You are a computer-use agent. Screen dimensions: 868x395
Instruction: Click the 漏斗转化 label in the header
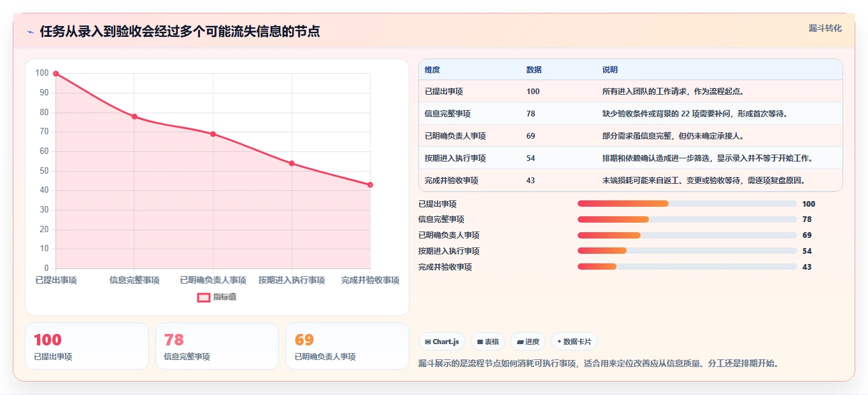click(x=825, y=28)
